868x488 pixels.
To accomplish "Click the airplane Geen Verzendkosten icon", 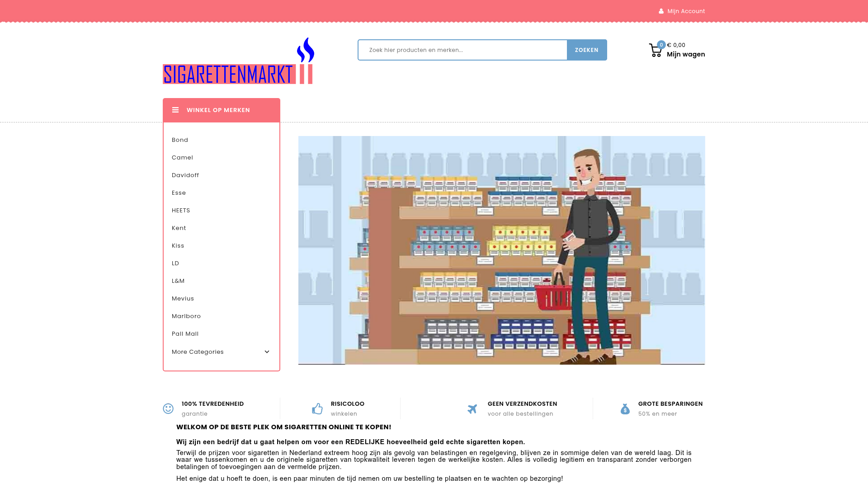I will [472, 409].
